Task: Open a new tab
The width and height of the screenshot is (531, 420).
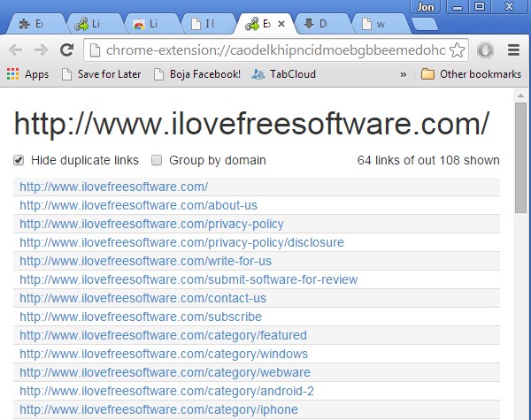Action: [x=424, y=24]
